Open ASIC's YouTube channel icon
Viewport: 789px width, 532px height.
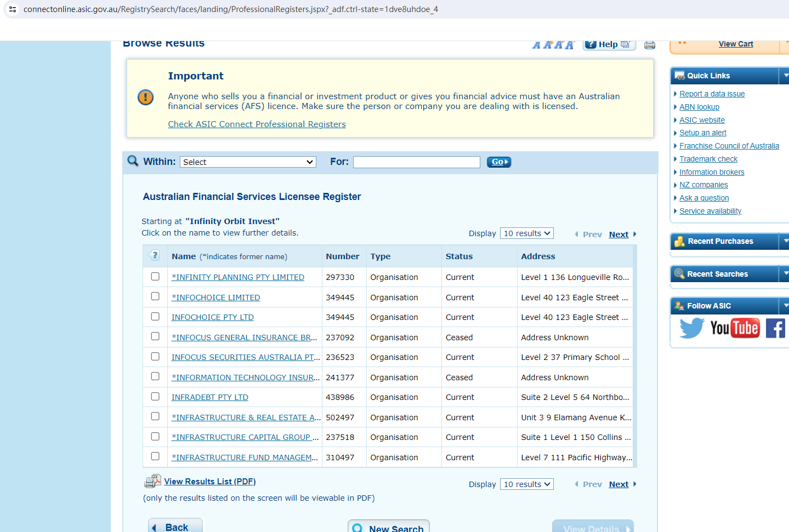pyautogui.click(x=735, y=328)
